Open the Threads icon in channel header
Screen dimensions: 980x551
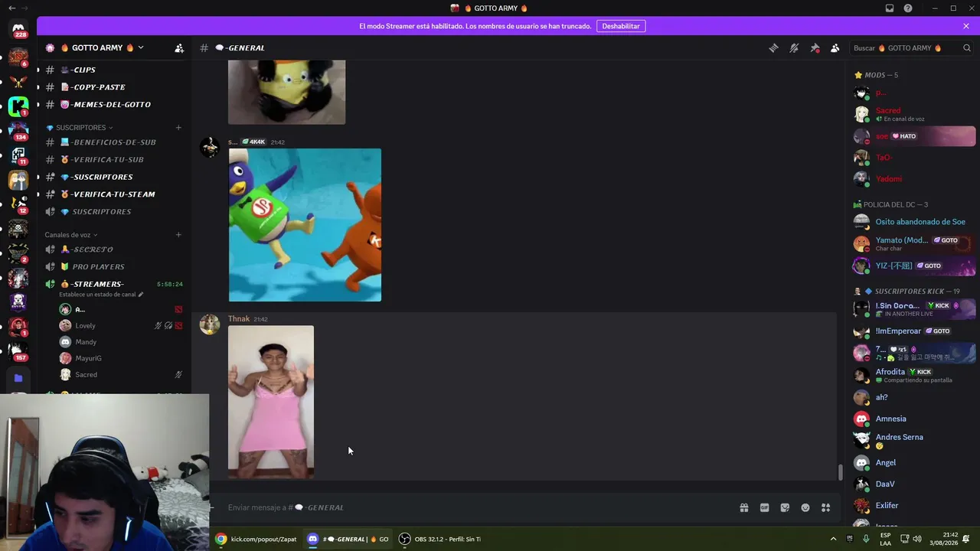(x=773, y=47)
